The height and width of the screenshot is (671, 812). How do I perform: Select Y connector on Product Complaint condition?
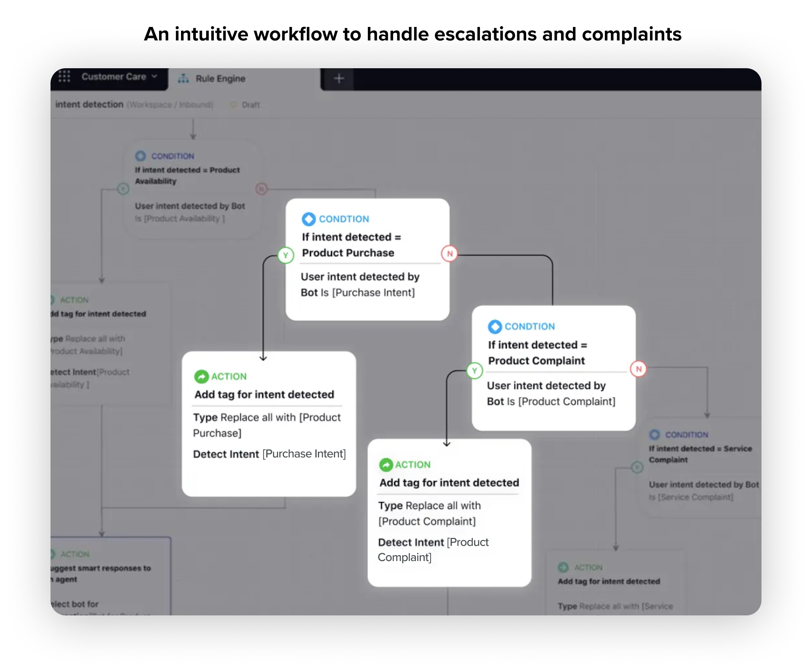[474, 371]
